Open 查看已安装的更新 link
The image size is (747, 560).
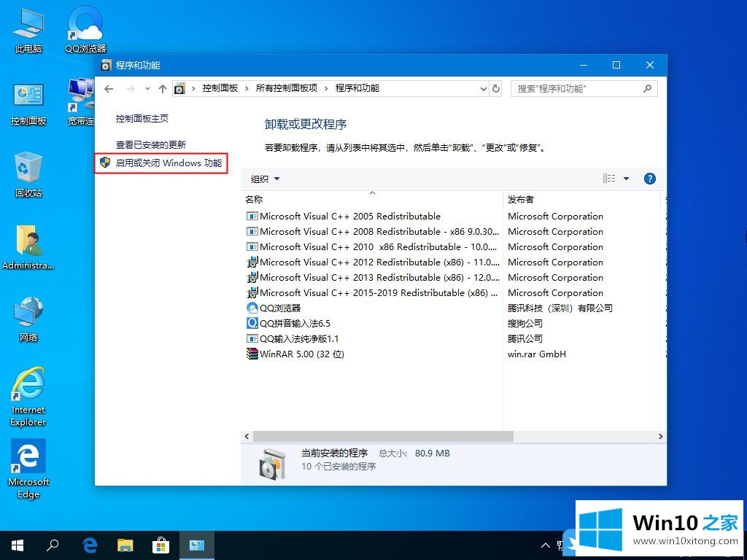151,145
